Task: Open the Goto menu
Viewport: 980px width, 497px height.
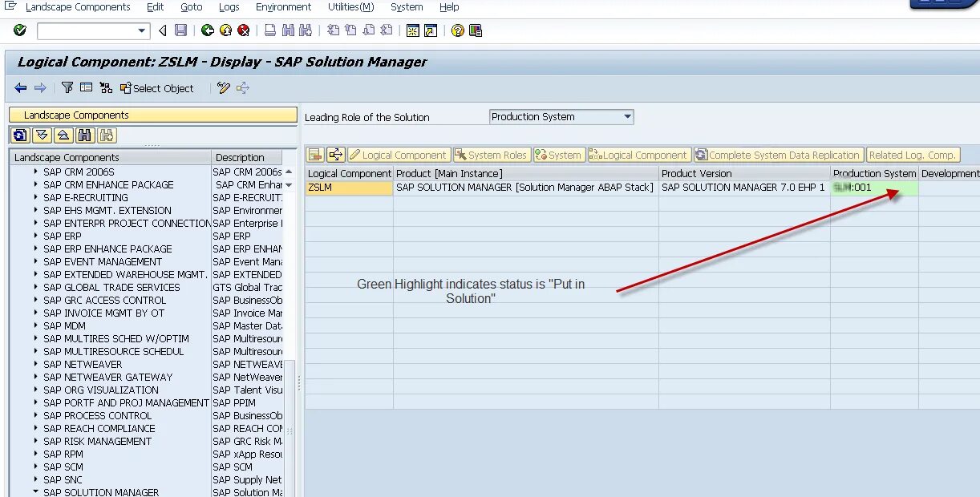Action: coord(191,7)
